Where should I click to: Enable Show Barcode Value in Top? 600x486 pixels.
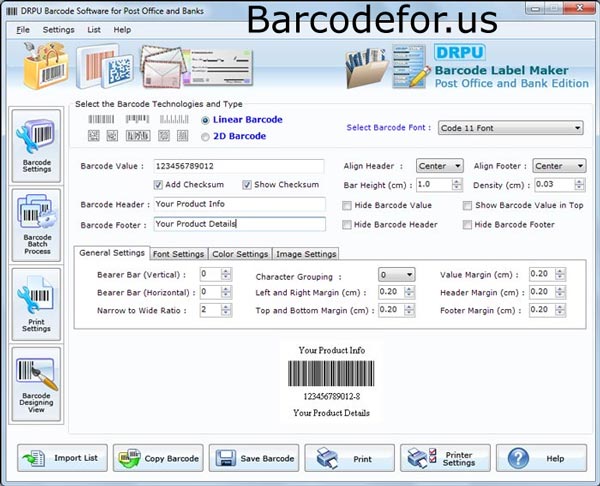467,206
